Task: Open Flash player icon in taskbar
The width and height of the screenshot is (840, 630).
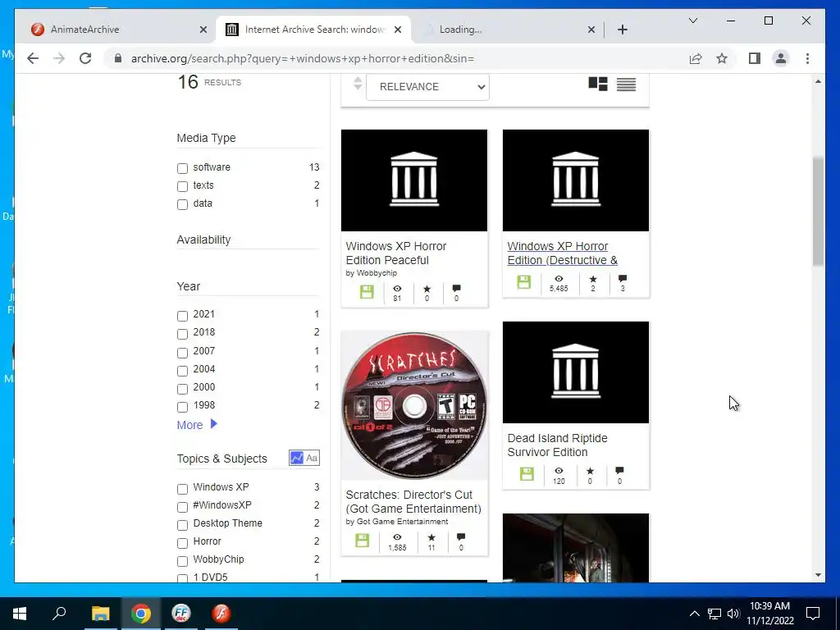Action: pyautogui.click(x=221, y=614)
